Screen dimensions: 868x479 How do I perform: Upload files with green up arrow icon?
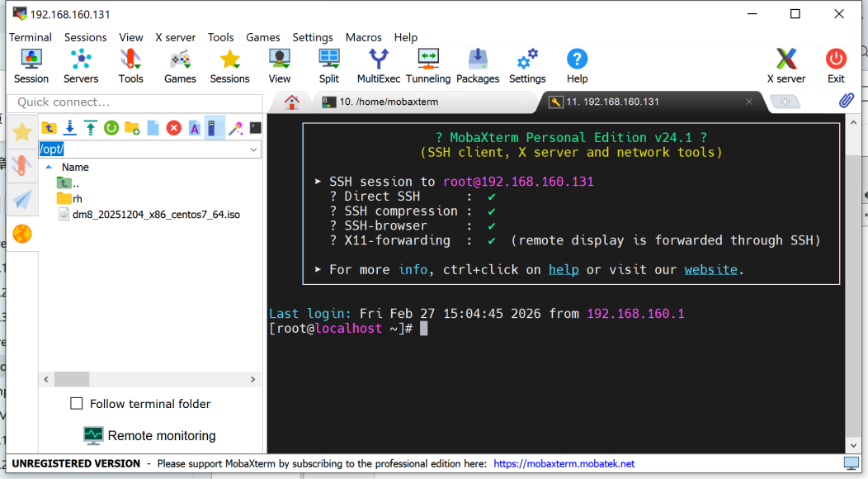(x=91, y=128)
